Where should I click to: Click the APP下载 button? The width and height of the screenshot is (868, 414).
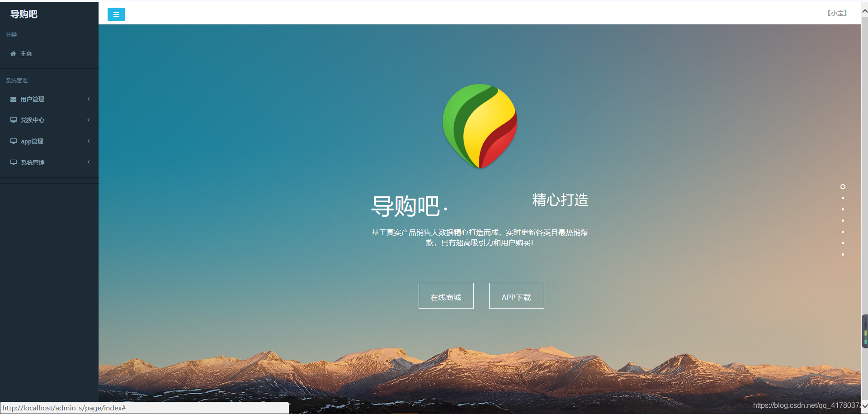(x=516, y=296)
